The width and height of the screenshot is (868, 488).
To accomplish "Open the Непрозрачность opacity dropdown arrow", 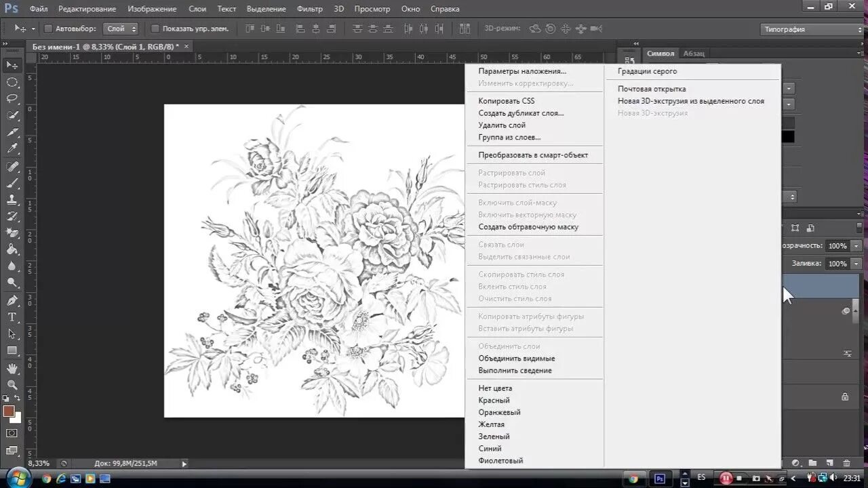I will point(856,246).
